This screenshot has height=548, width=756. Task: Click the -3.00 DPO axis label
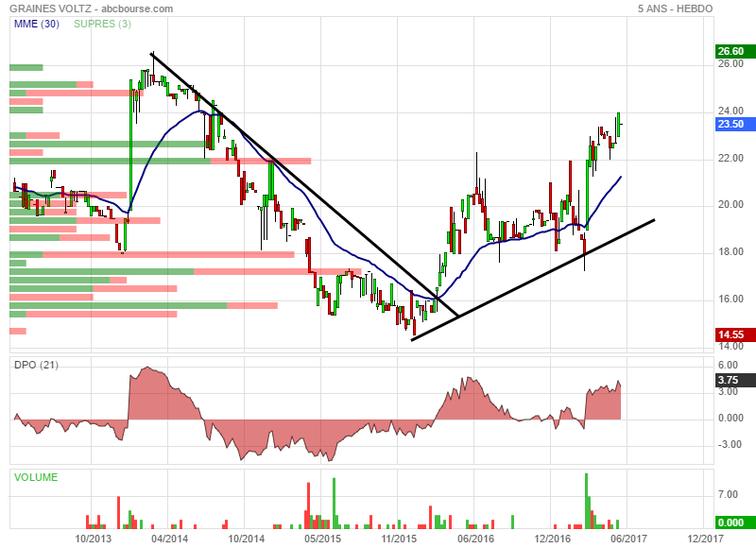(728, 444)
